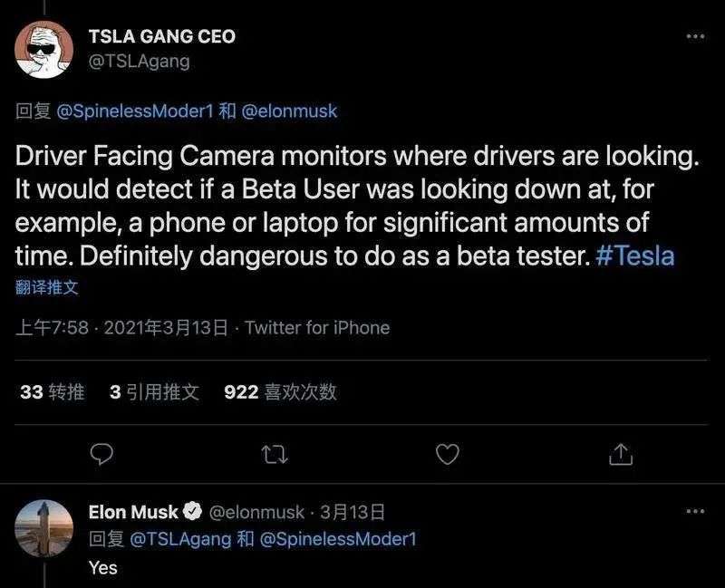This screenshot has height=588, width=725.
Task: Click the @SpinelessModer1 mention at top
Action: click(134, 111)
